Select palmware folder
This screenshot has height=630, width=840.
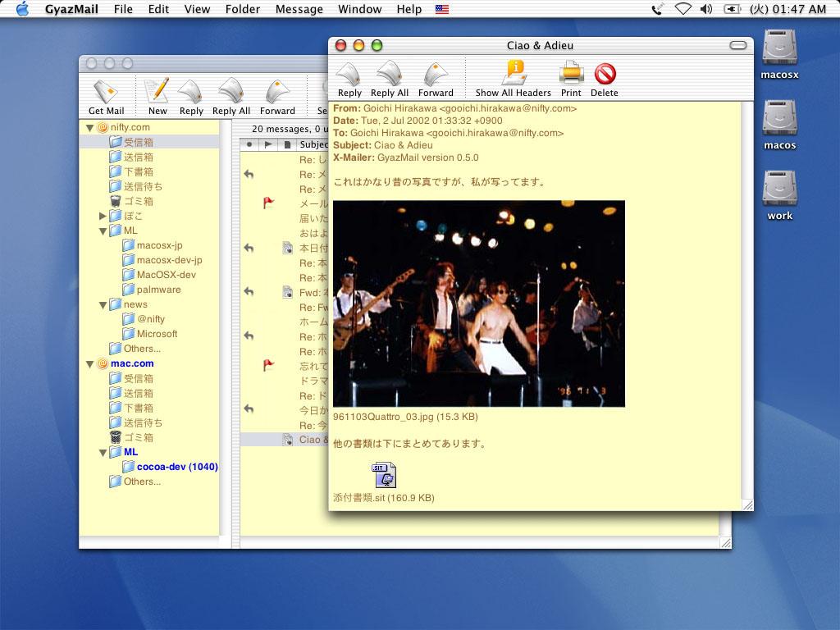click(x=152, y=290)
